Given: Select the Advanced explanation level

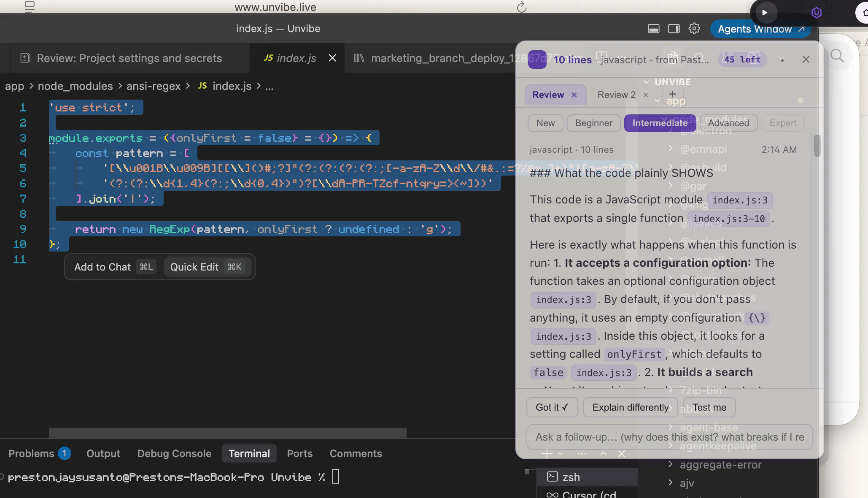Looking at the screenshot, I should point(728,123).
